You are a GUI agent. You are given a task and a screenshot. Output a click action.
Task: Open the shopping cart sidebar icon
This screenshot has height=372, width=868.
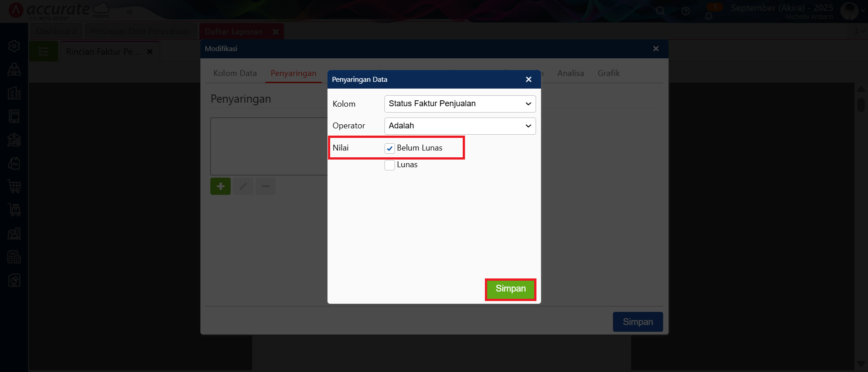(14, 186)
